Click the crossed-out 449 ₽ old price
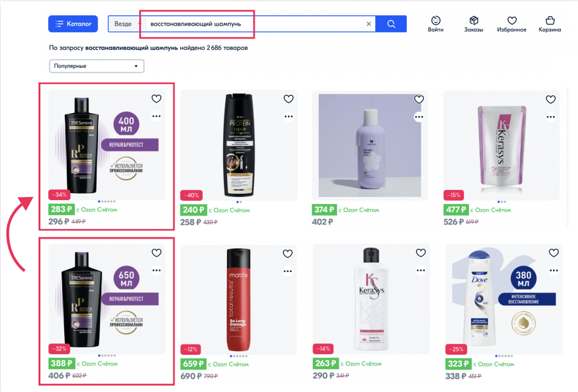 point(78,222)
